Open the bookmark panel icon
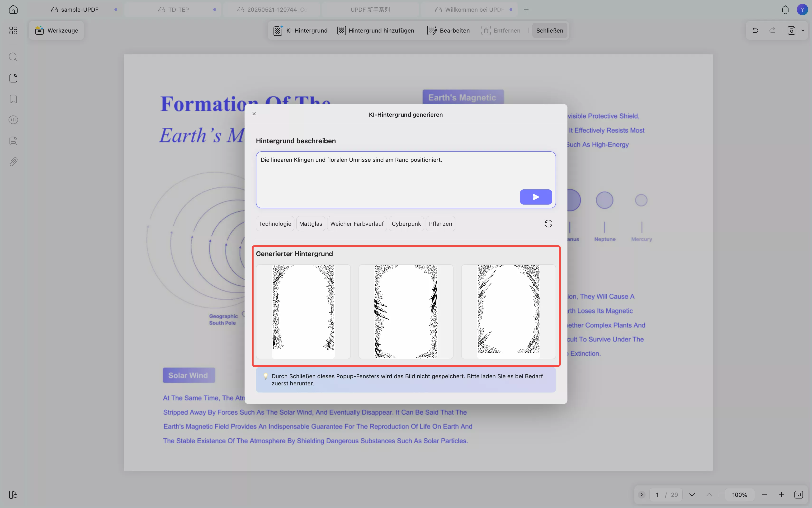The height and width of the screenshot is (508, 812). point(13,99)
